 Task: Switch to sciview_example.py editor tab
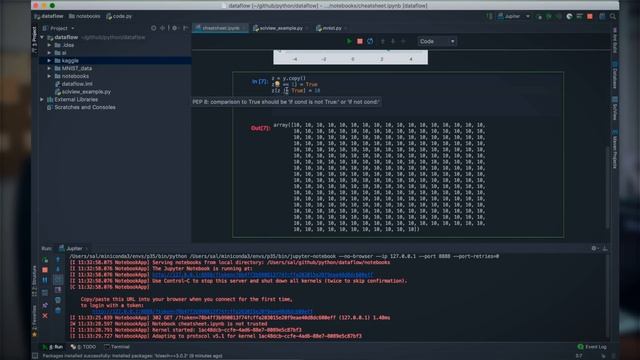[x=280, y=28]
